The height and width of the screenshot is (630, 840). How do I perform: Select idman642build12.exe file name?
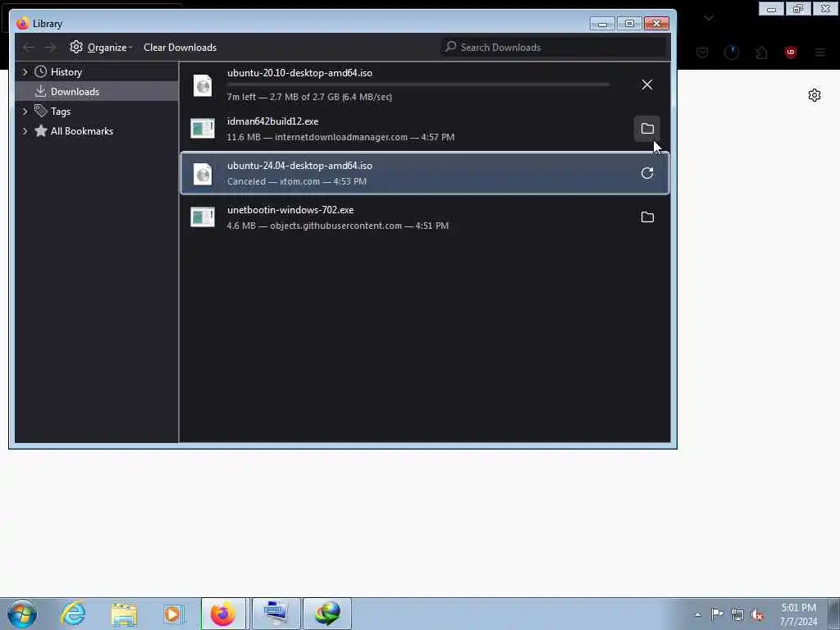[272, 121]
